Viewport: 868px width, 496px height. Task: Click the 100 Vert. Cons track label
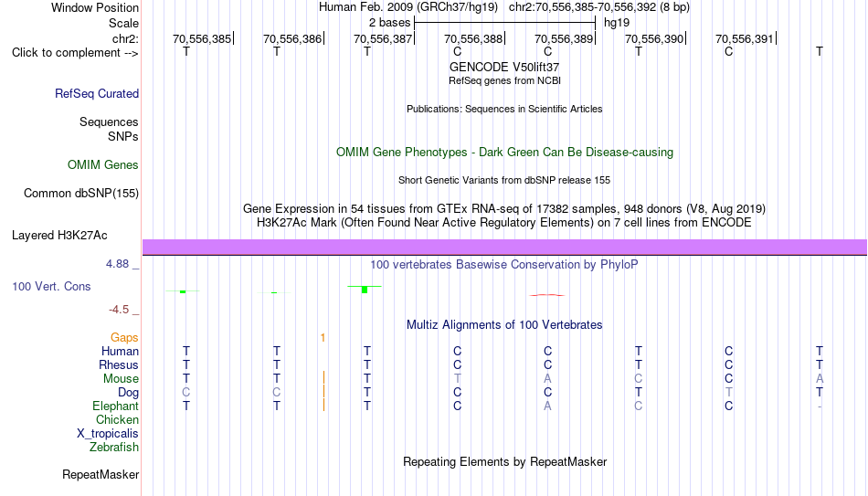[51, 286]
